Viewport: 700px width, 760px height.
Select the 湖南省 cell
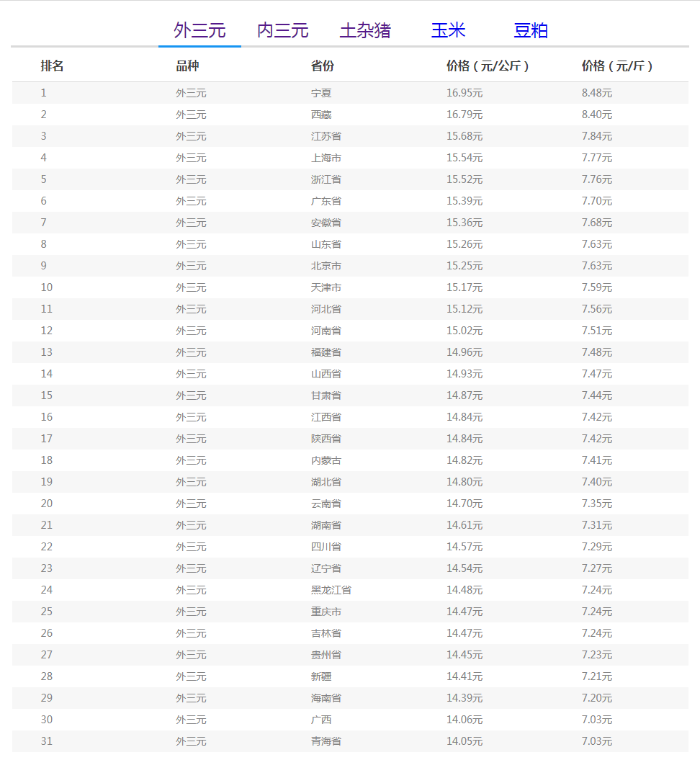pyautogui.click(x=326, y=525)
